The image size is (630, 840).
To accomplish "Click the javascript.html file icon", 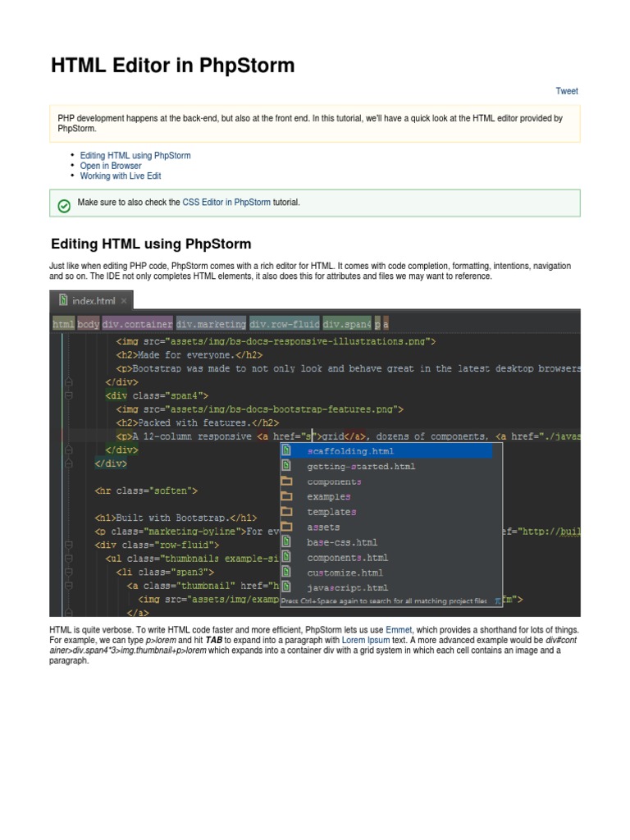I will click(x=286, y=586).
